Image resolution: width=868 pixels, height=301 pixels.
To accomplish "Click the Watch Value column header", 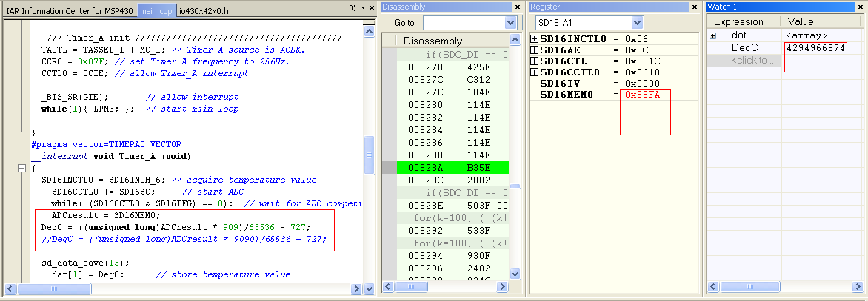I will click(821, 22).
